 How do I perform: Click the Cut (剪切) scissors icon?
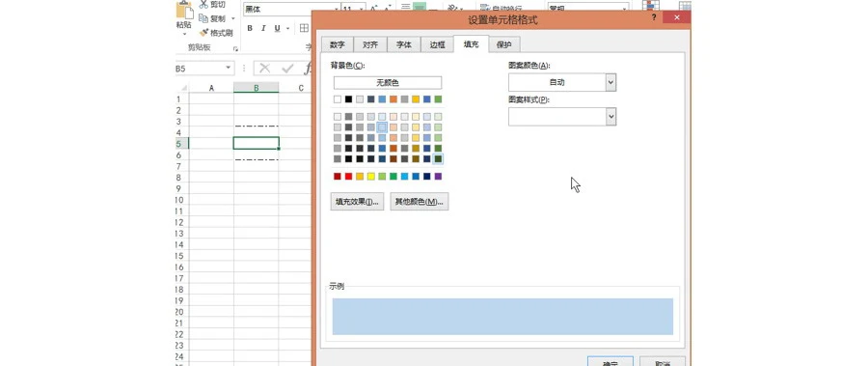click(203, 5)
